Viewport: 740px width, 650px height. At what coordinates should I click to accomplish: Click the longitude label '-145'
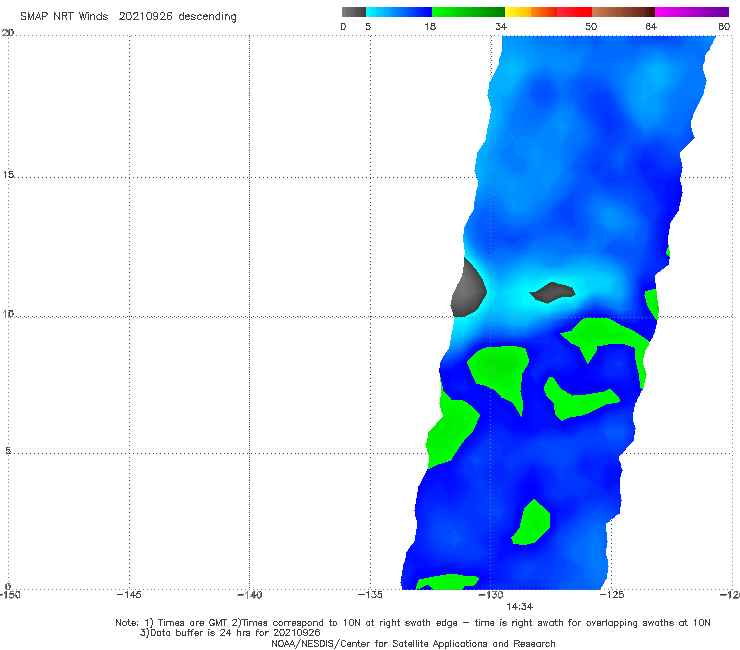coord(129,595)
